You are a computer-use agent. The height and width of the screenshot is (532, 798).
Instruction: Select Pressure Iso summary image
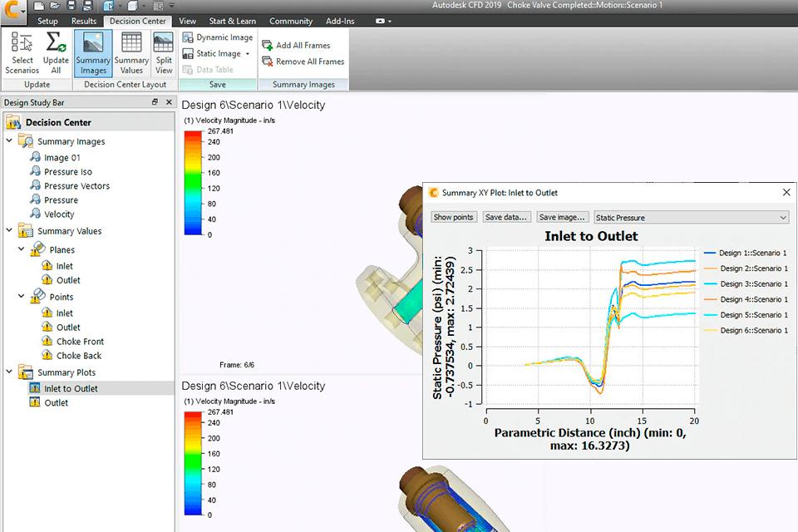pyautogui.click(x=67, y=171)
